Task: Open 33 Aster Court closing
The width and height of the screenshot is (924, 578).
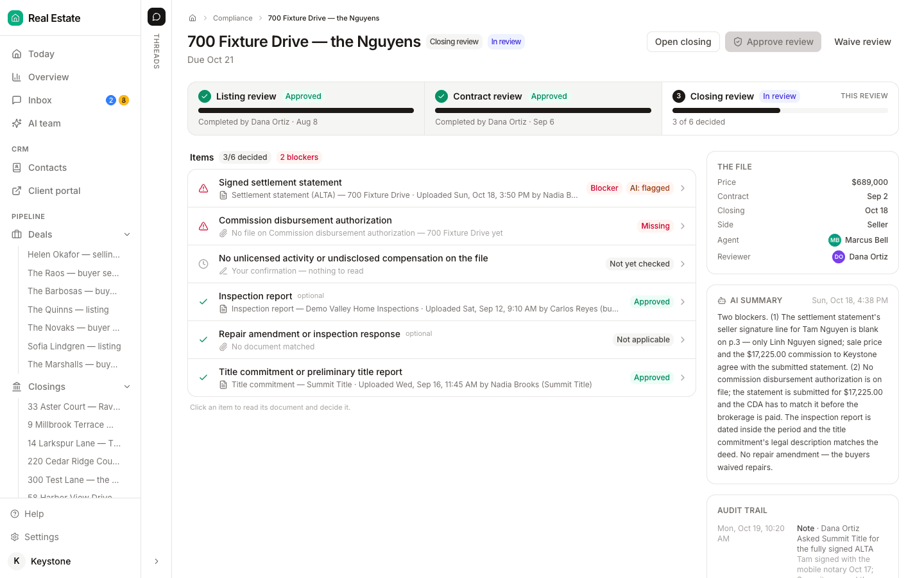Action: [x=74, y=407]
